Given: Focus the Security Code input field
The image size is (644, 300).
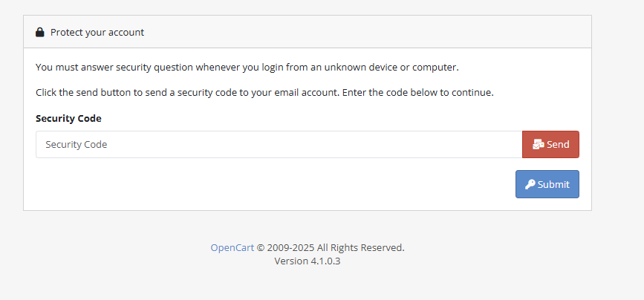Looking at the screenshot, I should [279, 145].
